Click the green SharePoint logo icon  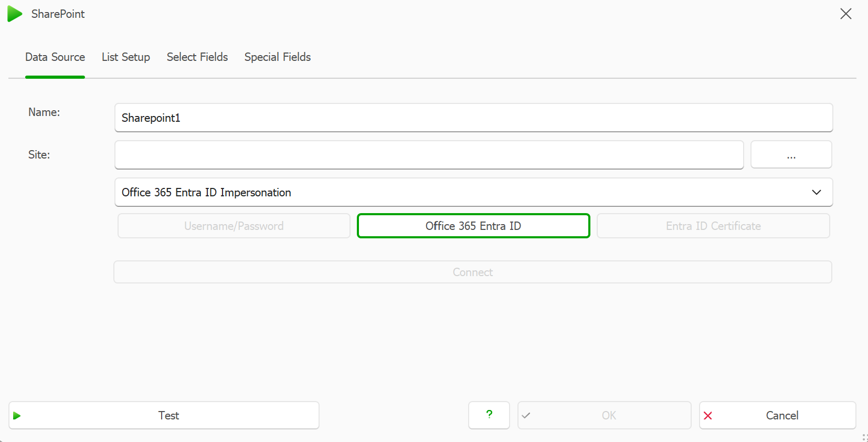pyautogui.click(x=15, y=14)
